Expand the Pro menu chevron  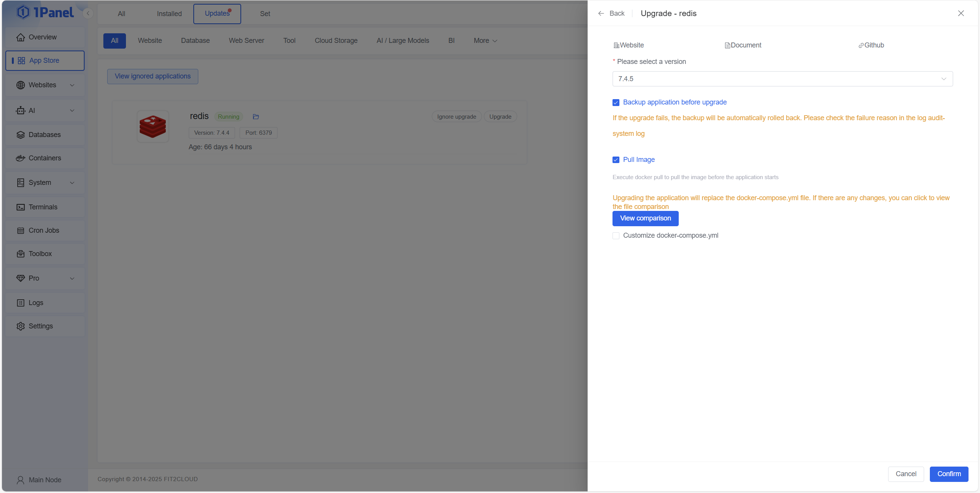[x=72, y=278]
